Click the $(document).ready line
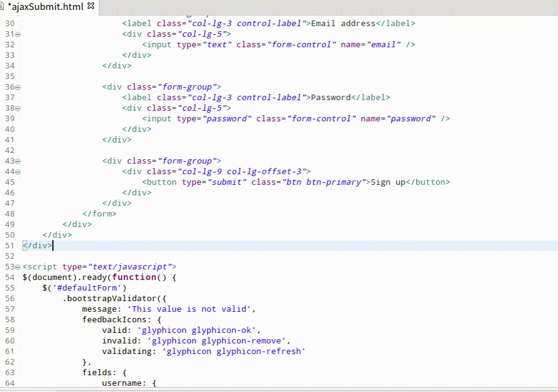Viewport: 558px width, 392px height. point(99,278)
